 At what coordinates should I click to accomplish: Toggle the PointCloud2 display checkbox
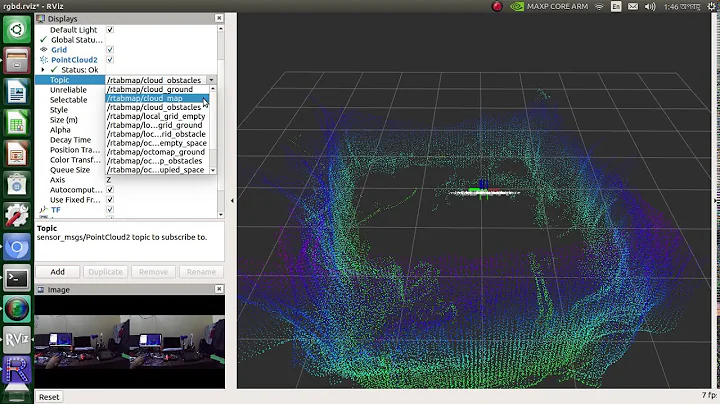pos(110,60)
